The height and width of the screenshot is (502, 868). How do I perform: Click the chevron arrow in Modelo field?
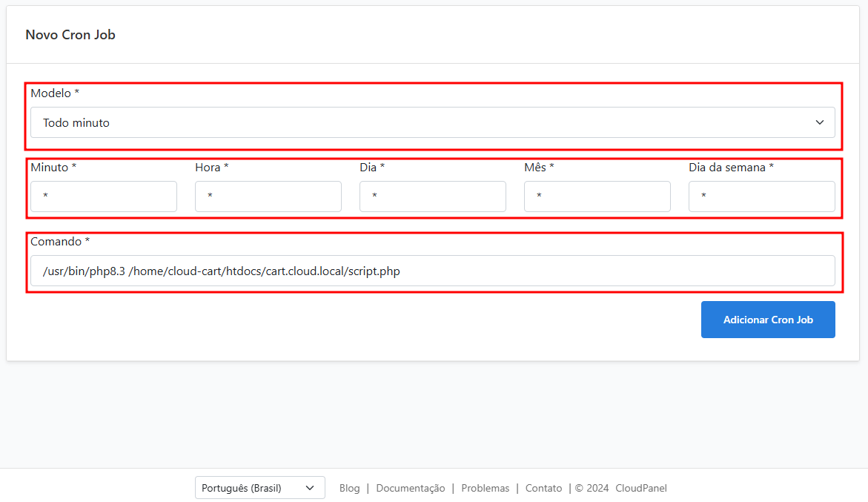tap(819, 122)
